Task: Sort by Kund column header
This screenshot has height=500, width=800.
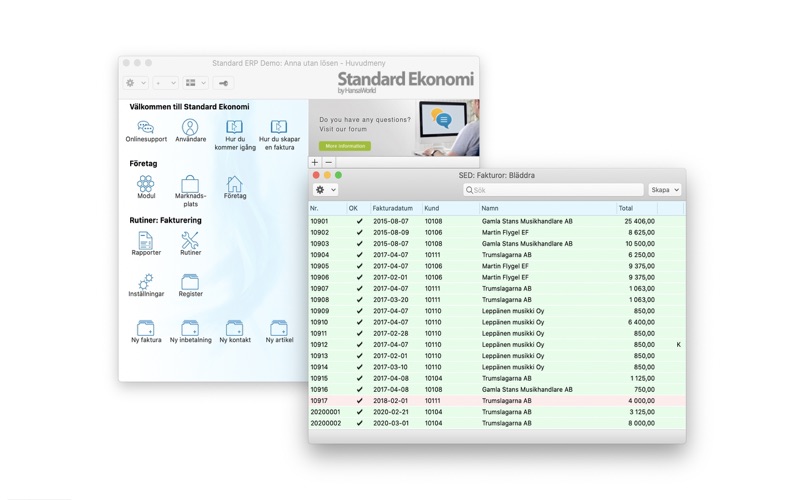Action: click(451, 208)
